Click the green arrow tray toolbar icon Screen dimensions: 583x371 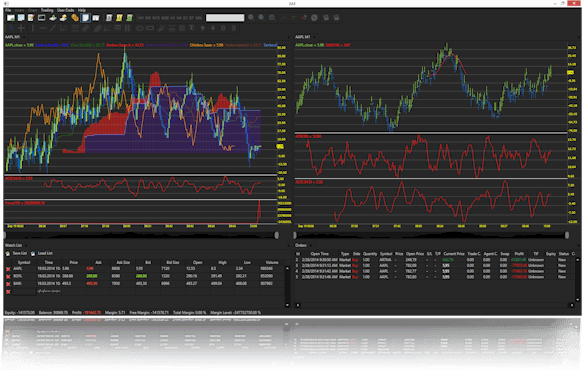(x=53, y=17)
